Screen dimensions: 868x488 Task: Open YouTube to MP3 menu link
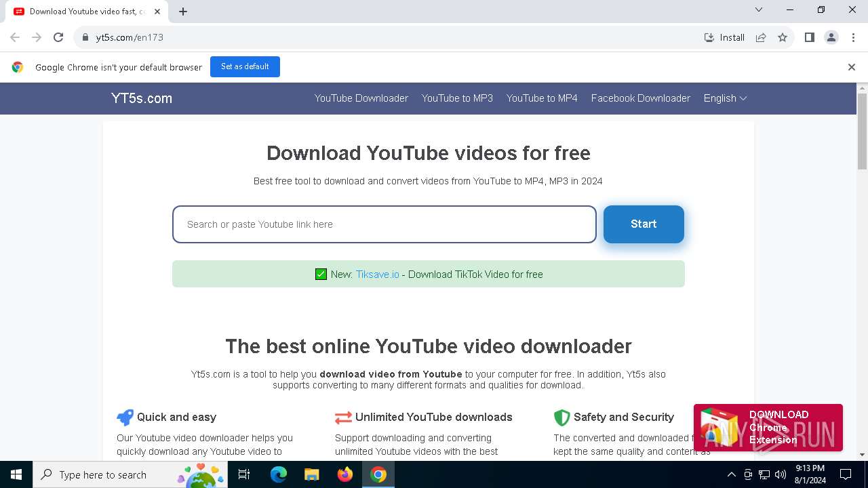click(457, 98)
